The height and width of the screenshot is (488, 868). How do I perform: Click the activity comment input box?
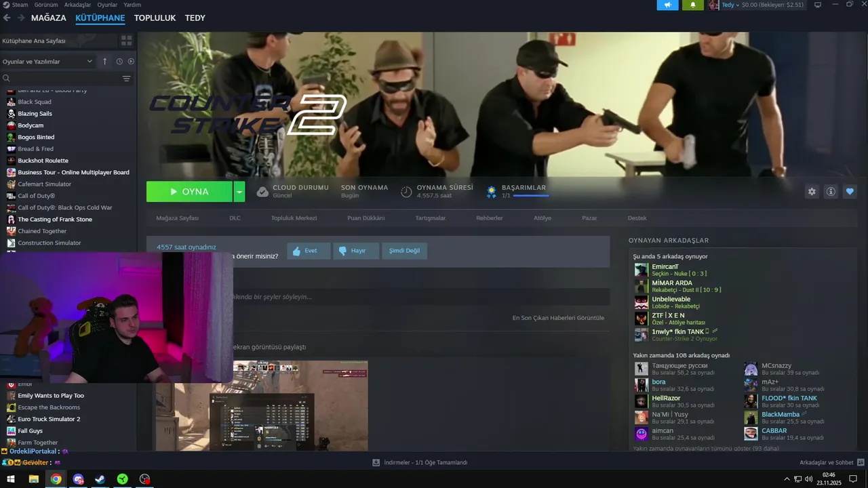[420, 297]
